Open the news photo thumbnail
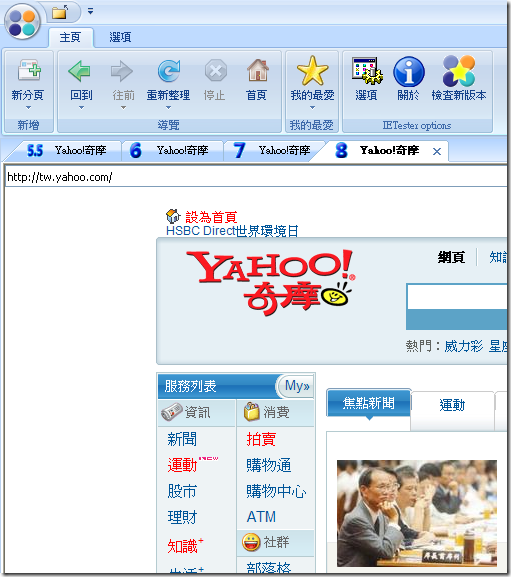The height and width of the screenshot is (577, 511). click(x=417, y=513)
